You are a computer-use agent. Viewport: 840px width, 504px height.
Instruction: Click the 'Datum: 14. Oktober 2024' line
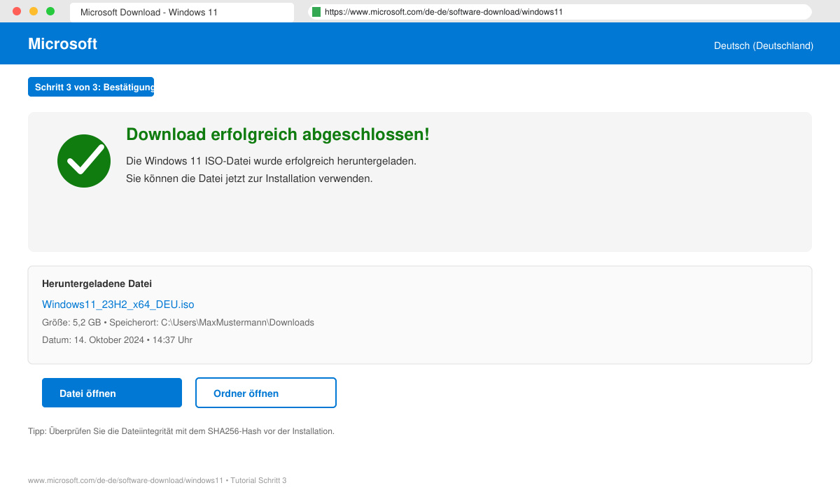point(118,340)
